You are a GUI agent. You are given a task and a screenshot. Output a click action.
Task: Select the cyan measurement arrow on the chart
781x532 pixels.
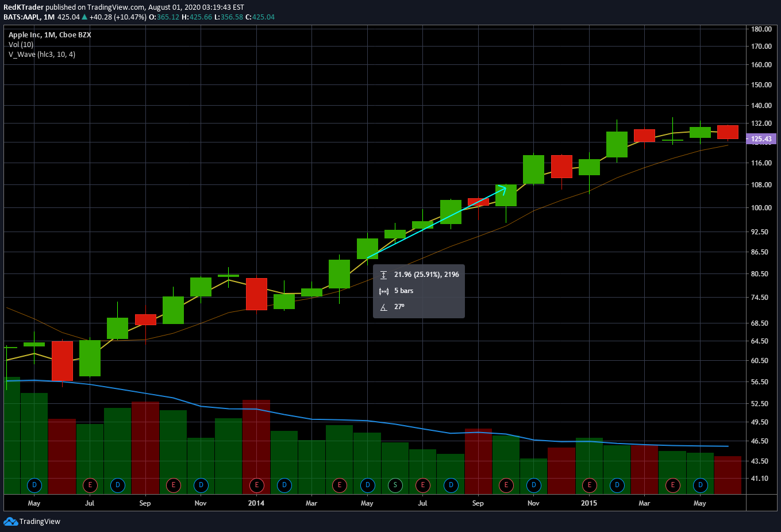coord(436,223)
